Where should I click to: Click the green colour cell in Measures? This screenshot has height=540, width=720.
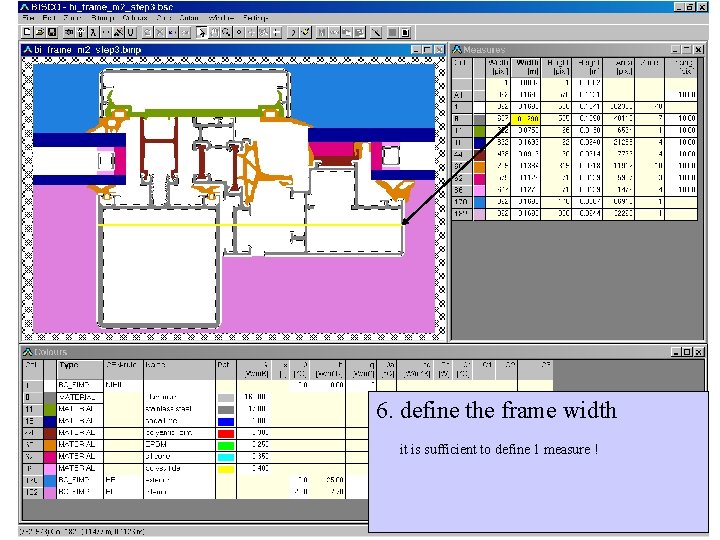coord(479,130)
